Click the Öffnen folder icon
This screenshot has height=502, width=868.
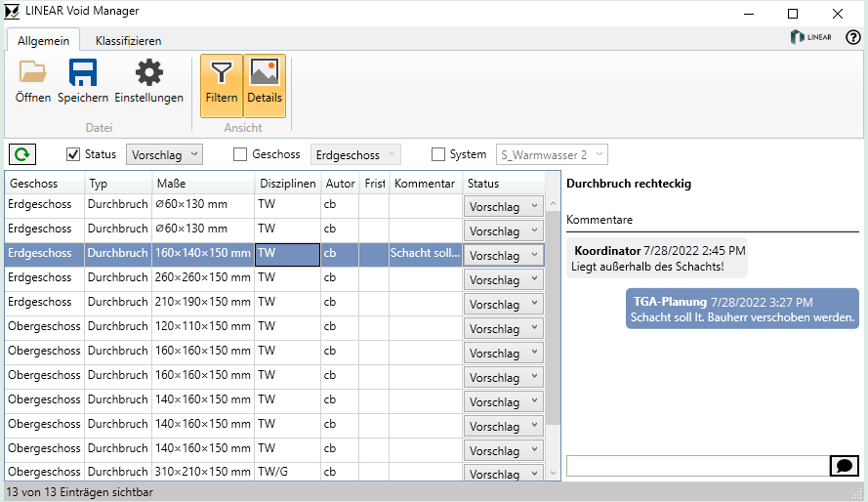32,72
